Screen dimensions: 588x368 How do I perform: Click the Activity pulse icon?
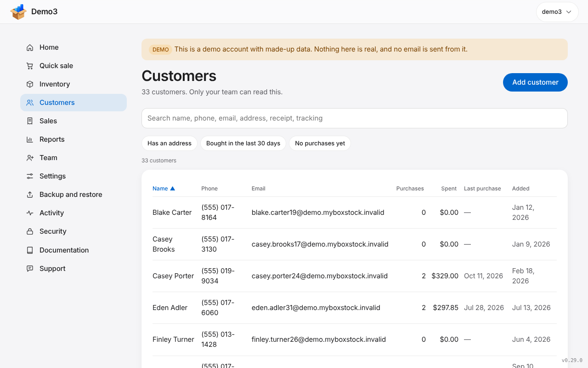(x=30, y=213)
